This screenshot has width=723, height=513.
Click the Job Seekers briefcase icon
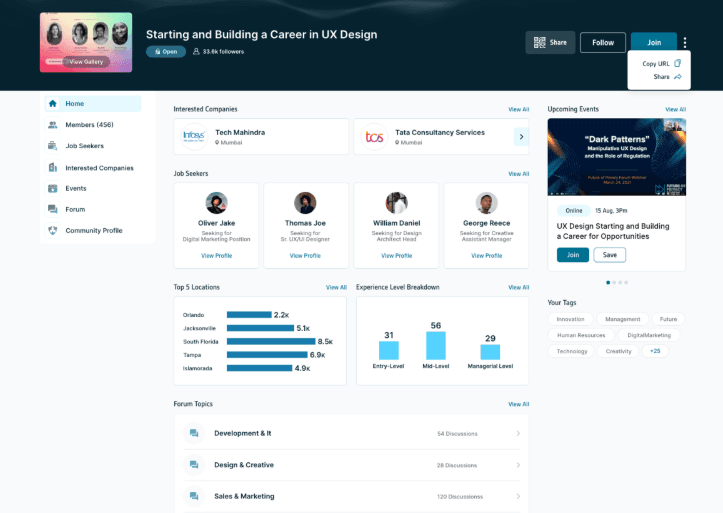(53, 146)
